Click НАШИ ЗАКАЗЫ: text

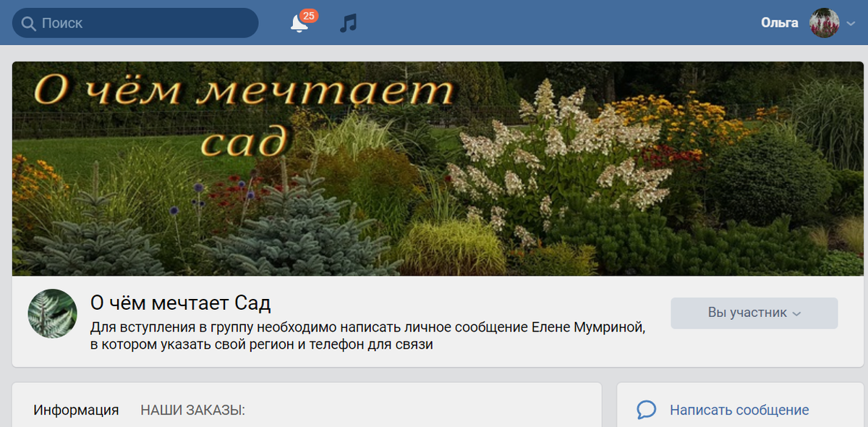193,410
